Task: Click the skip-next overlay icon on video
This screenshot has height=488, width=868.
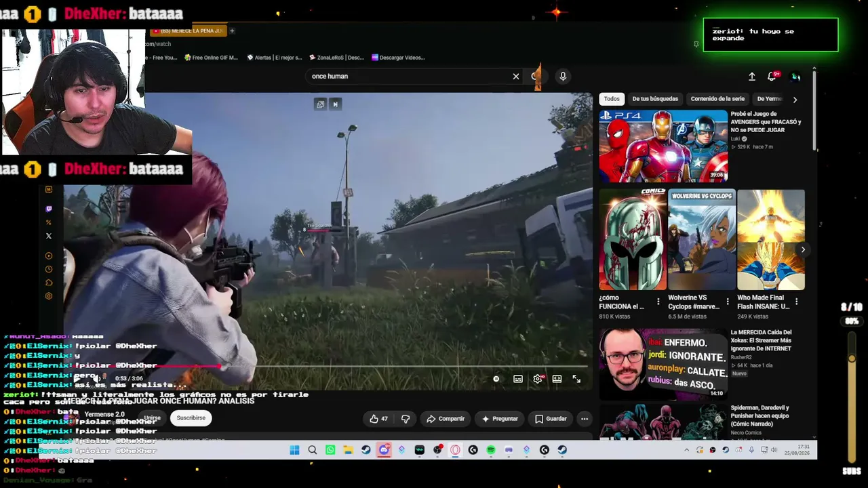Action: 335,104
